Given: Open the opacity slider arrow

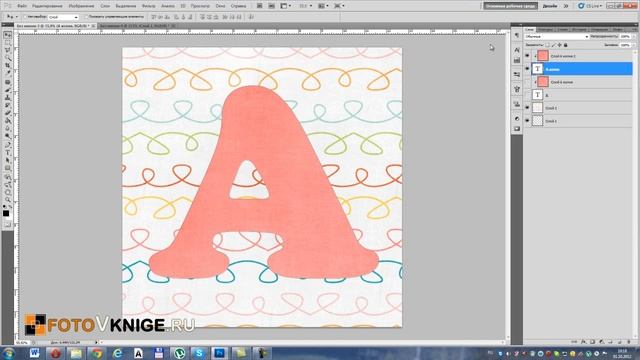Looking at the screenshot, I should point(634,37).
